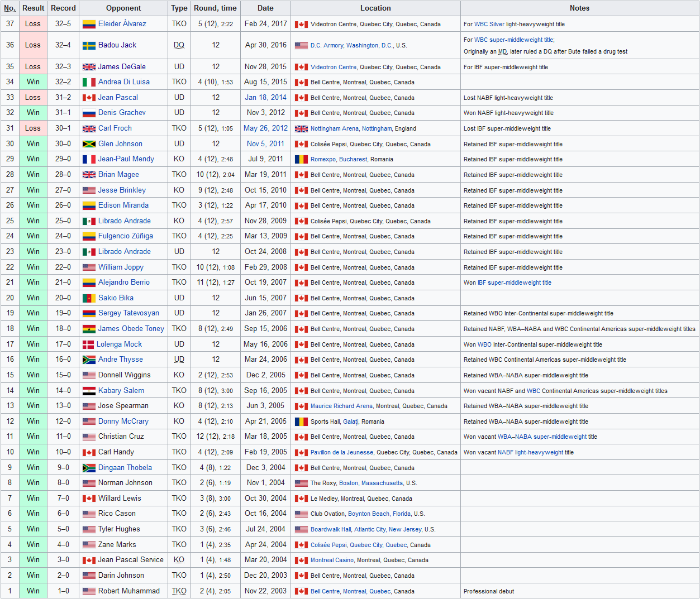Open the Carl Froch opponent page
The image size is (700, 599).
[x=115, y=128]
